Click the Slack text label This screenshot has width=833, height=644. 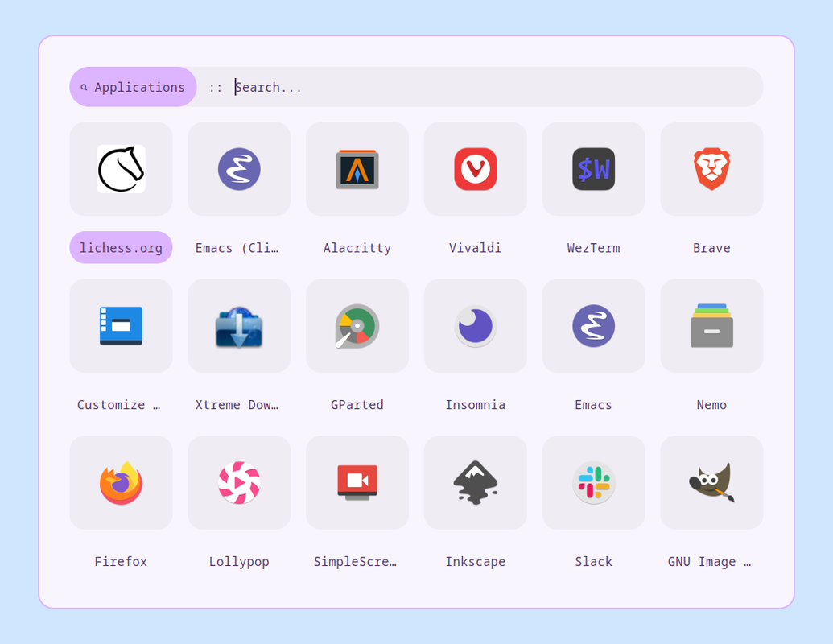593,562
